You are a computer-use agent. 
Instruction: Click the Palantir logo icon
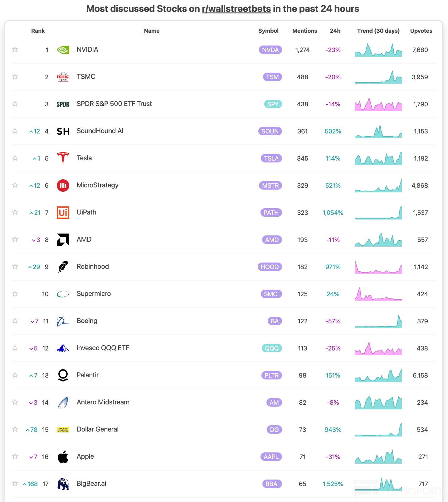click(63, 375)
